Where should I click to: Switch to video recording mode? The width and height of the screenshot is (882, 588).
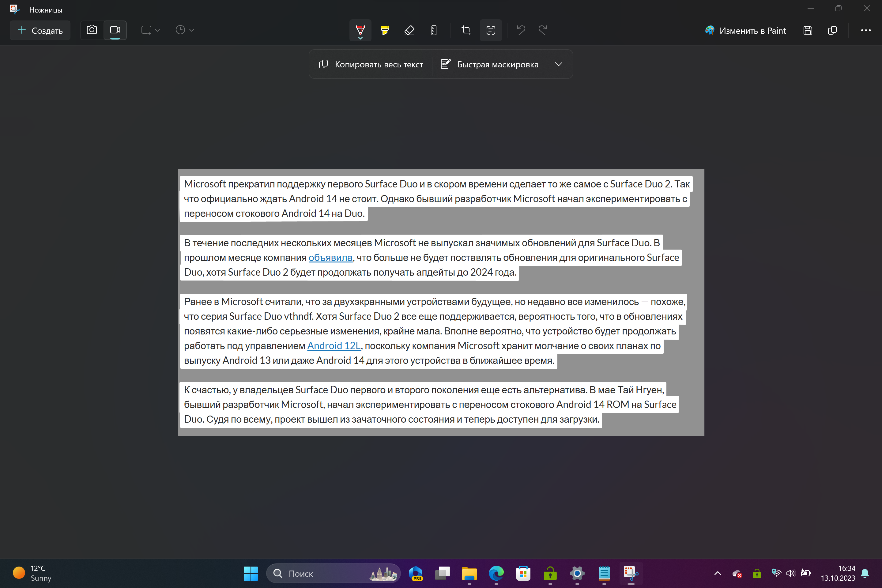tap(115, 30)
